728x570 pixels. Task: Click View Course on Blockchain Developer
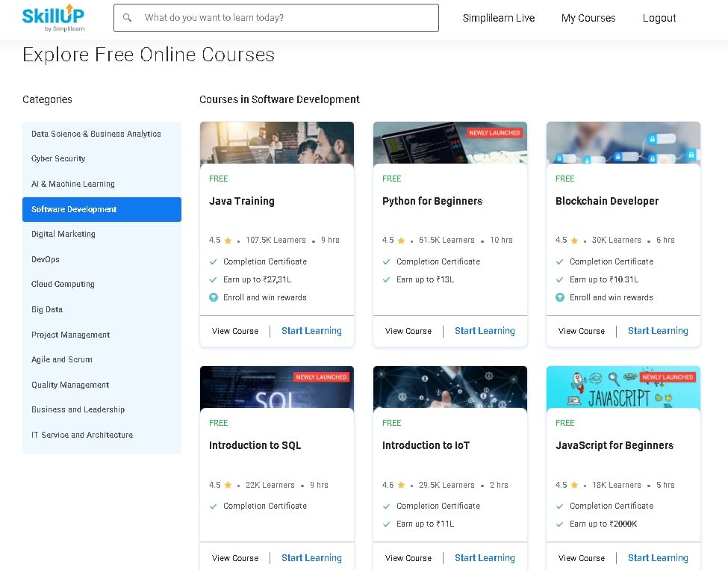click(582, 331)
